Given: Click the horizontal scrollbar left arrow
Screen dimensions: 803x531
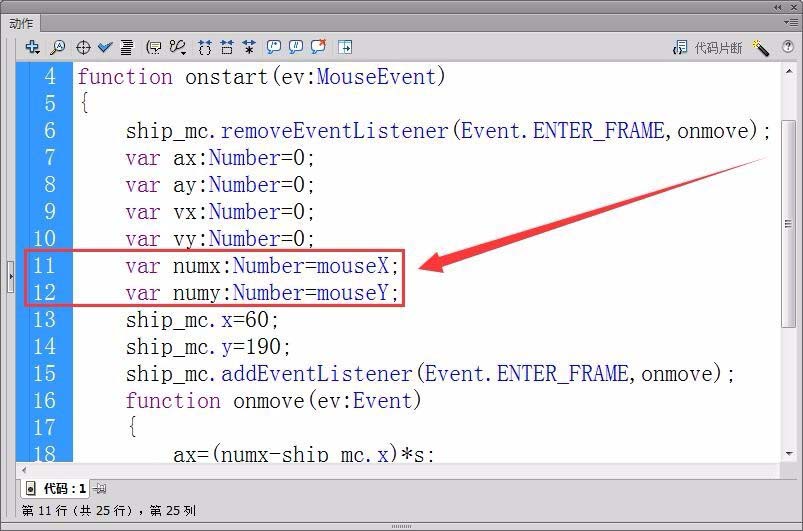Looking at the screenshot, I should (24, 470).
